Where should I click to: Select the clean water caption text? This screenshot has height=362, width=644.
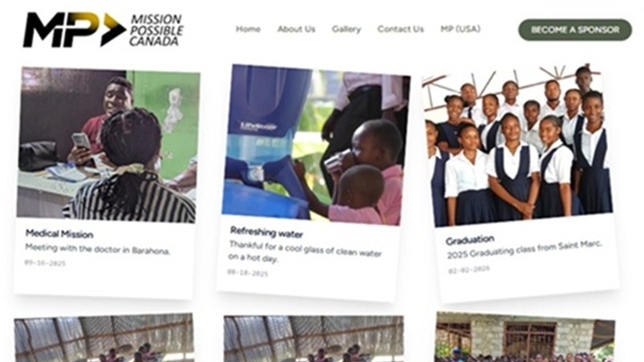click(305, 251)
